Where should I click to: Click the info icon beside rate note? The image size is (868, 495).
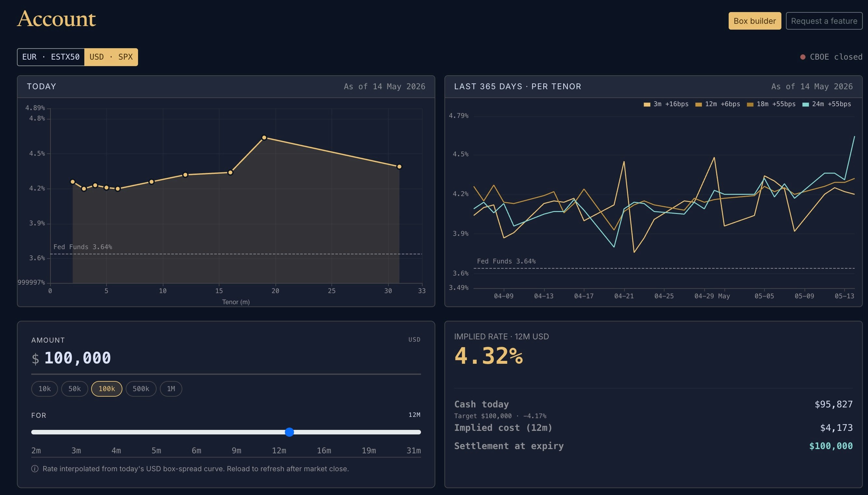coord(35,469)
